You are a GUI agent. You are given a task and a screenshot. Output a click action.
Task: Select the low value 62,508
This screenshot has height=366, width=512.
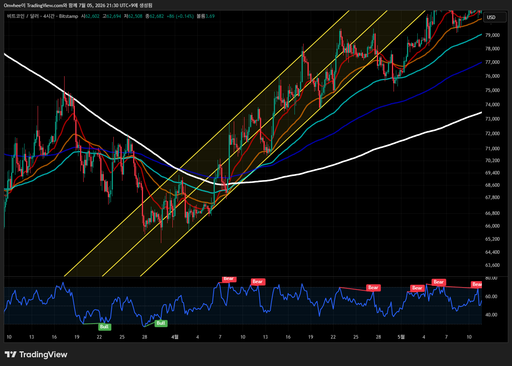(x=135, y=16)
